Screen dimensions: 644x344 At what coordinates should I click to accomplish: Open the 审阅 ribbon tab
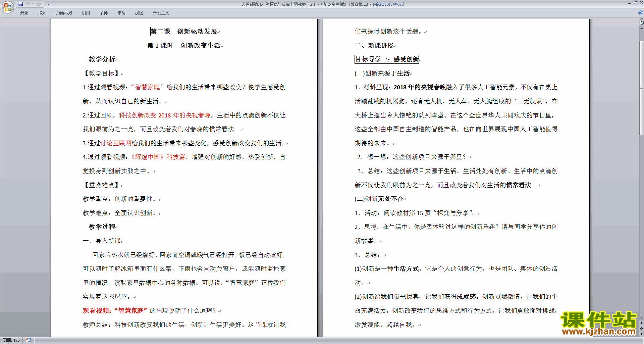point(121,13)
